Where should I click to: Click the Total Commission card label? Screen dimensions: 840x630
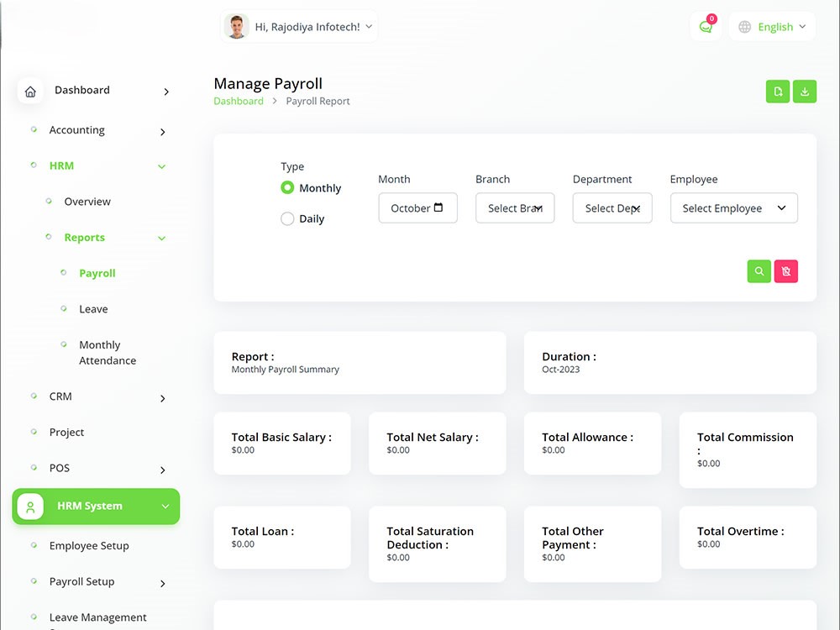click(x=745, y=444)
